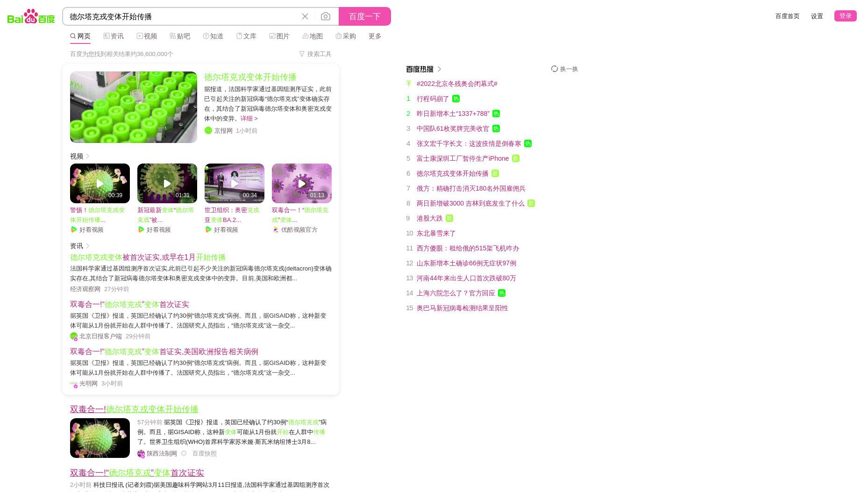The width and height of the screenshot is (868, 492).
Task: Select the 网页 tab
Action: click(80, 36)
